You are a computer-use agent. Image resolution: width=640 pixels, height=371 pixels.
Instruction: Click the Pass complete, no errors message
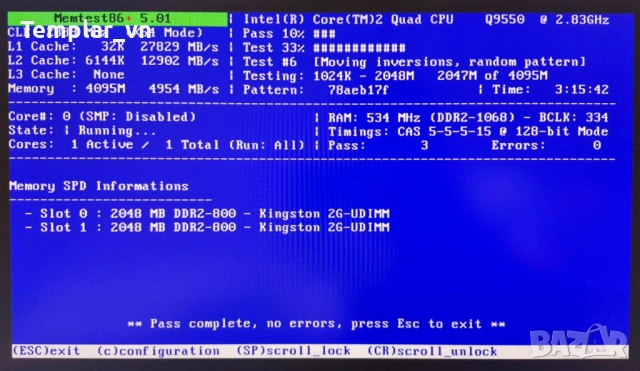[316, 324]
